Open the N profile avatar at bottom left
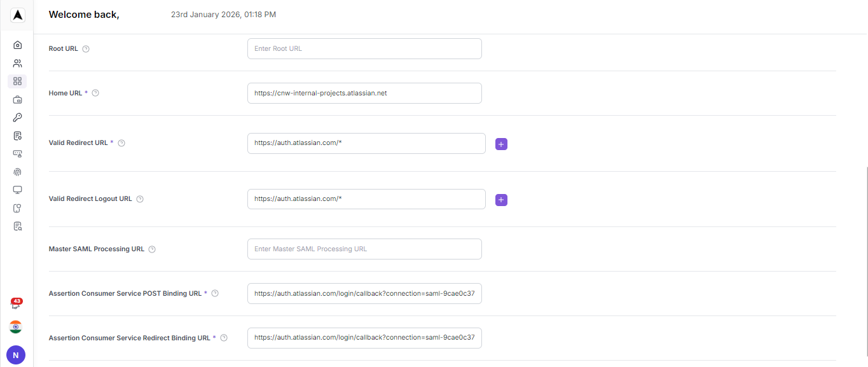The width and height of the screenshot is (868, 367). pyautogui.click(x=15, y=354)
